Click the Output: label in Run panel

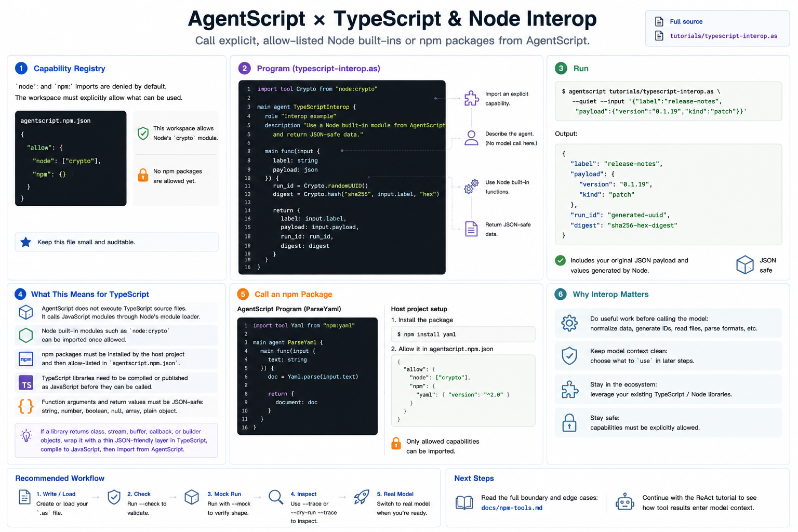(566, 134)
